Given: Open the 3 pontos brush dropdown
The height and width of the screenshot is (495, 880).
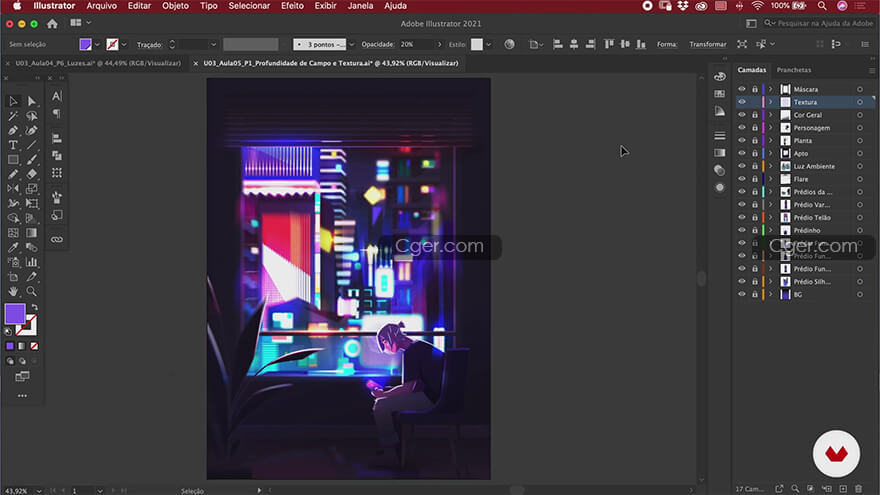Looking at the screenshot, I should [351, 44].
